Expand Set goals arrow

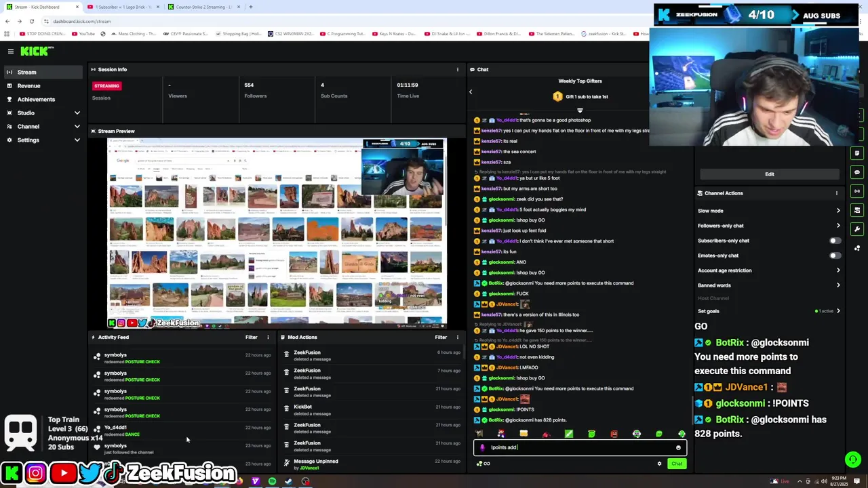[838, 311]
